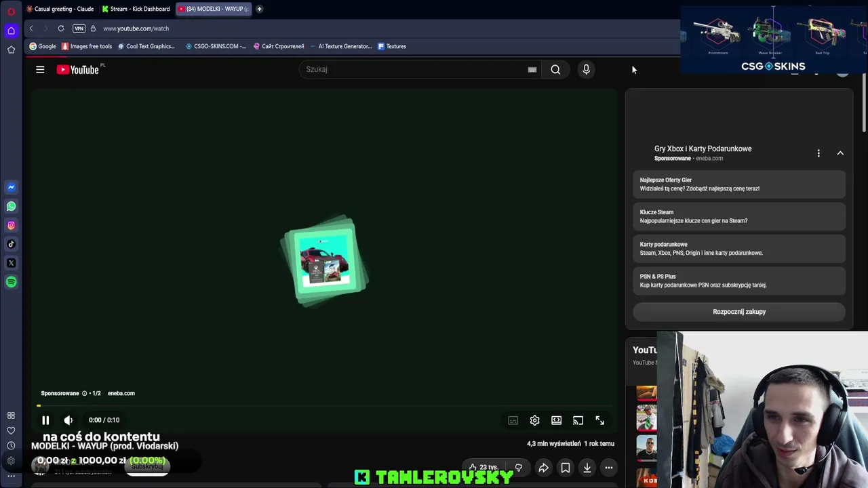
Task: Like the video with 23 tys. thumbs-up
Action: 483,468
